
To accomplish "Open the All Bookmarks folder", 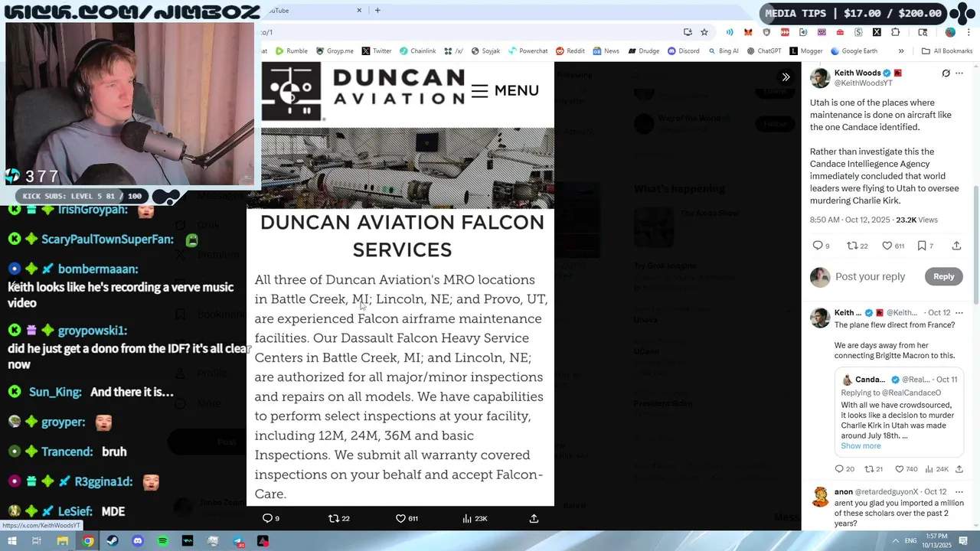I will point(947,51).
